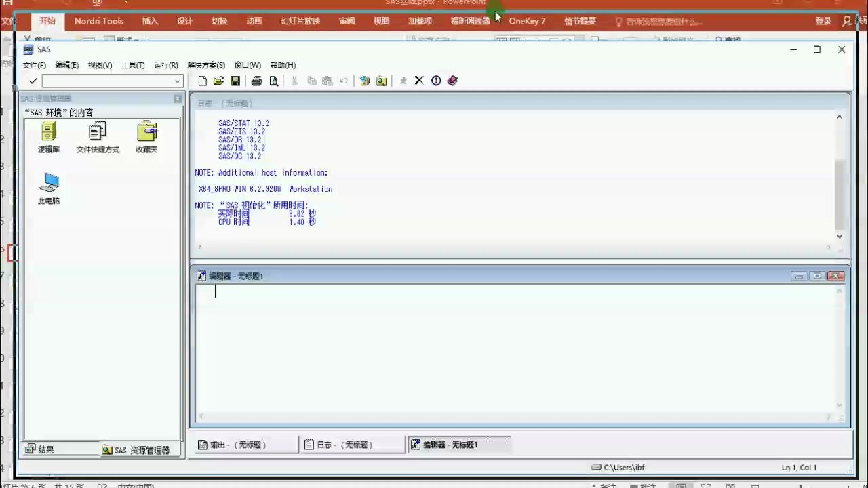Open the 运行(R) menu
The height and width of the screenshot is (488, 868).
coord(166,65)
